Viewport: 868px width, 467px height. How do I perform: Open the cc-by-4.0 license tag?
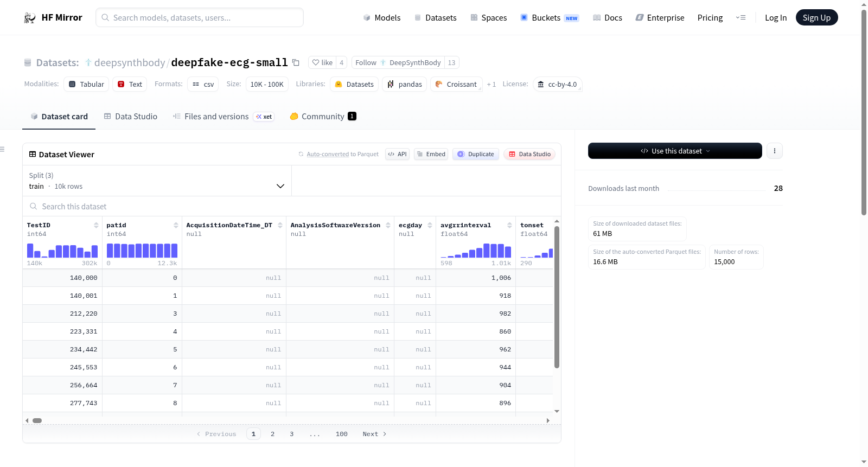click(x=558, y=84)
